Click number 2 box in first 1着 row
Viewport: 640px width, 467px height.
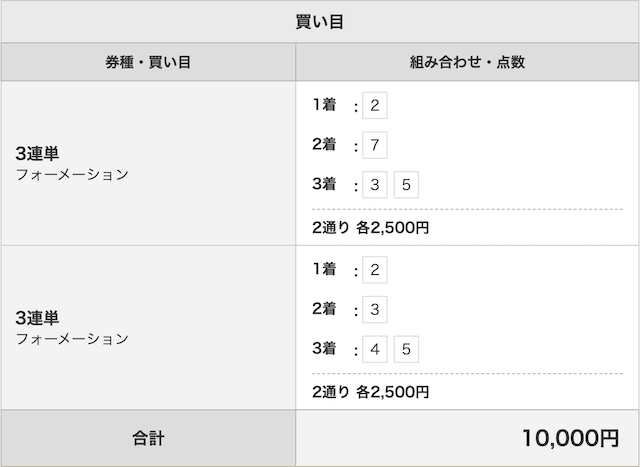tap(375, 106)
